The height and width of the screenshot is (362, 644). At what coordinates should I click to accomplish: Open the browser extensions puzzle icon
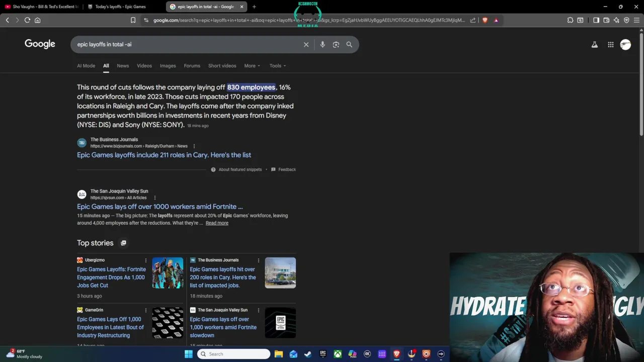click(x=570, y=20)
